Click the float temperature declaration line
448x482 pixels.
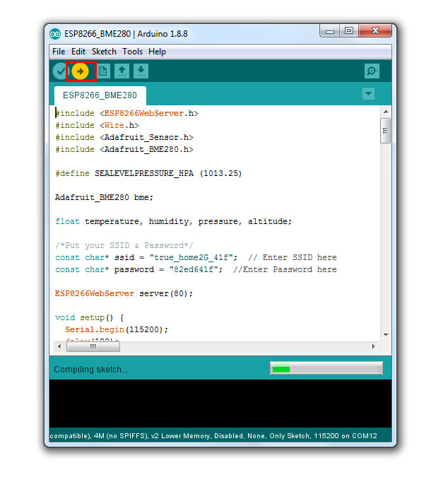[x=173, y=221]
